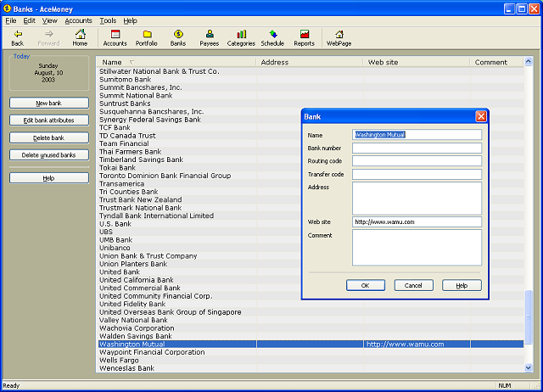The height and width of the screenshot is (392, 543).
Task: Select the Wenceslas Bank row
Action: (x=310, y=368)
